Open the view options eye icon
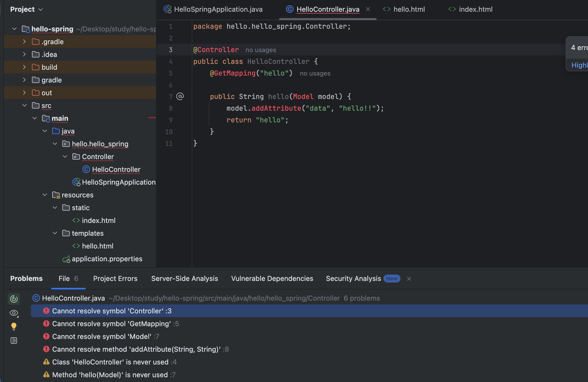The image size is (588, 382). pos(14,313)
